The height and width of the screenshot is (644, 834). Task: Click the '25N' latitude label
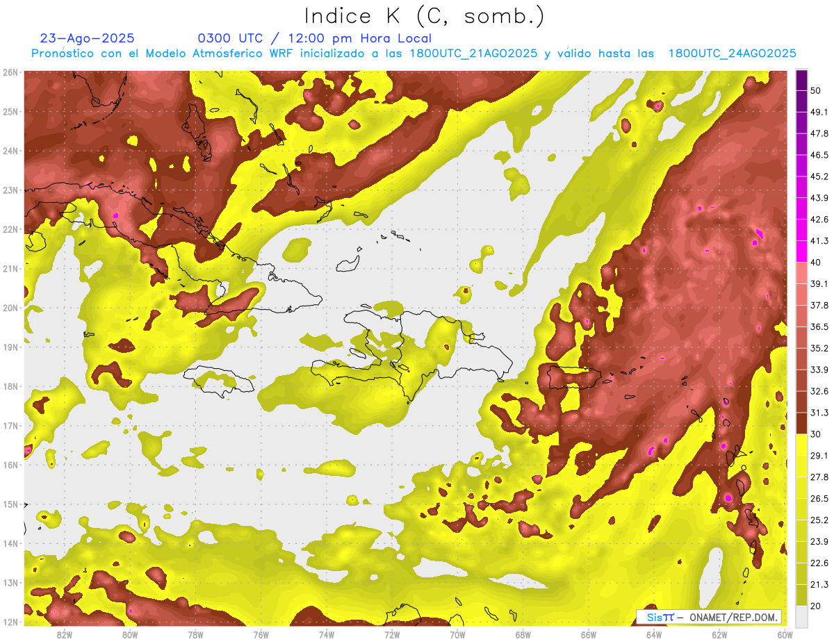click(10, 111)
